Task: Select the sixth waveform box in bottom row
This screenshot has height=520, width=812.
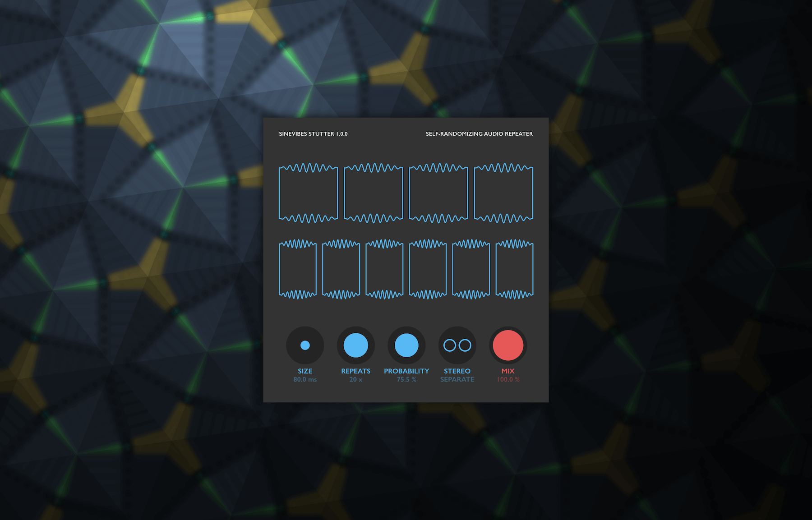Action: click(515, 269)
